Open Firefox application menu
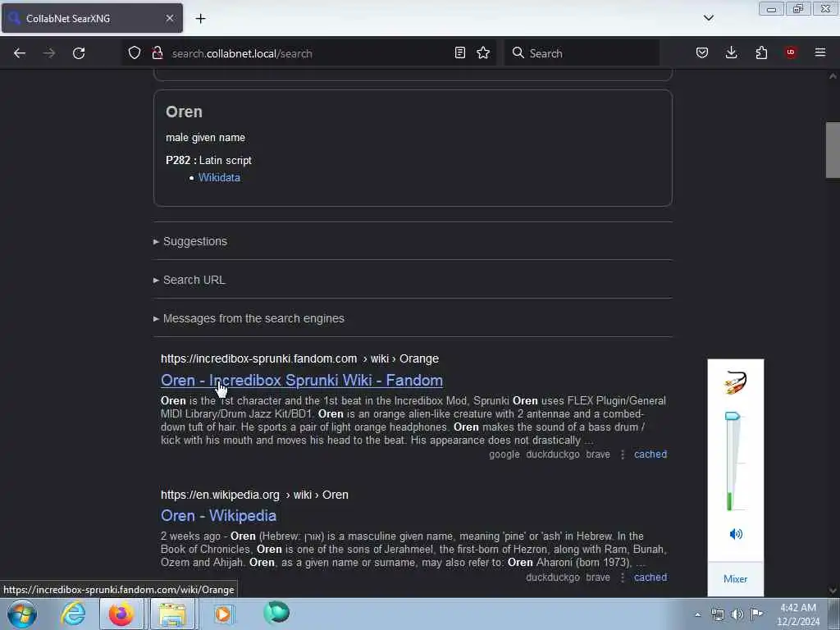The image size is (840, 630). tap(820, 52)
